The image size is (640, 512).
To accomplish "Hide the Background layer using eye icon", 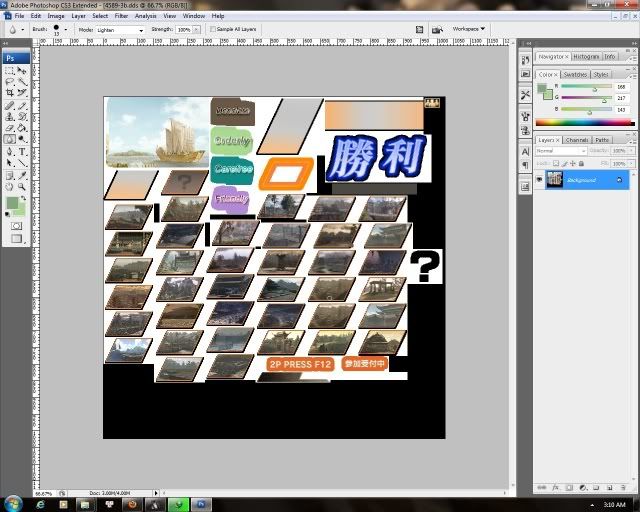I will 539,179.
